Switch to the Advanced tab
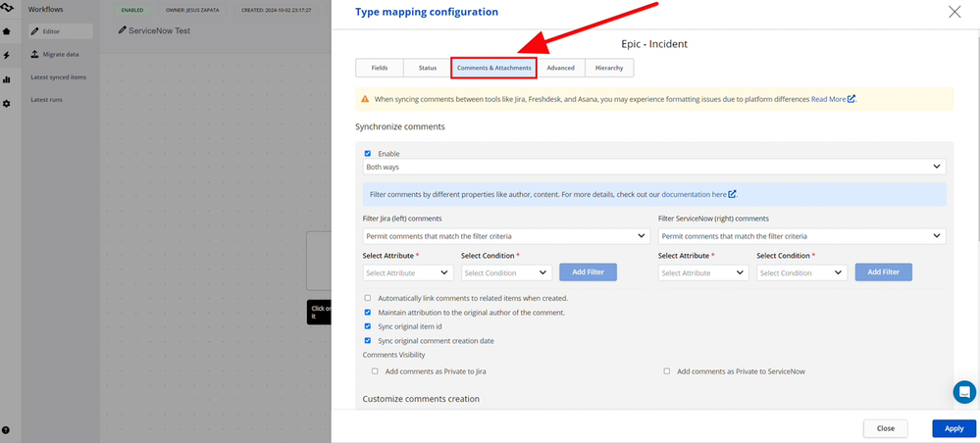This screenshot has width=980, height=443. pos(560,68)
